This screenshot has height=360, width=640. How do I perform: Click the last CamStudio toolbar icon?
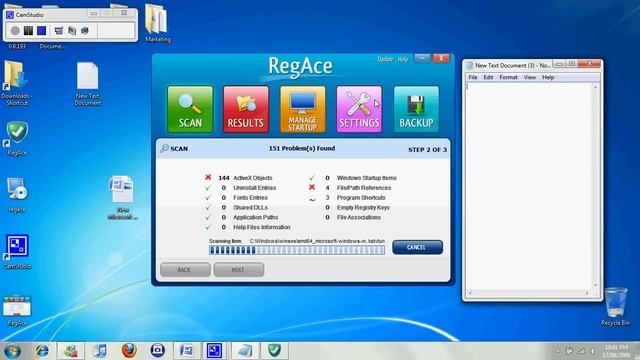pos(85,31)
